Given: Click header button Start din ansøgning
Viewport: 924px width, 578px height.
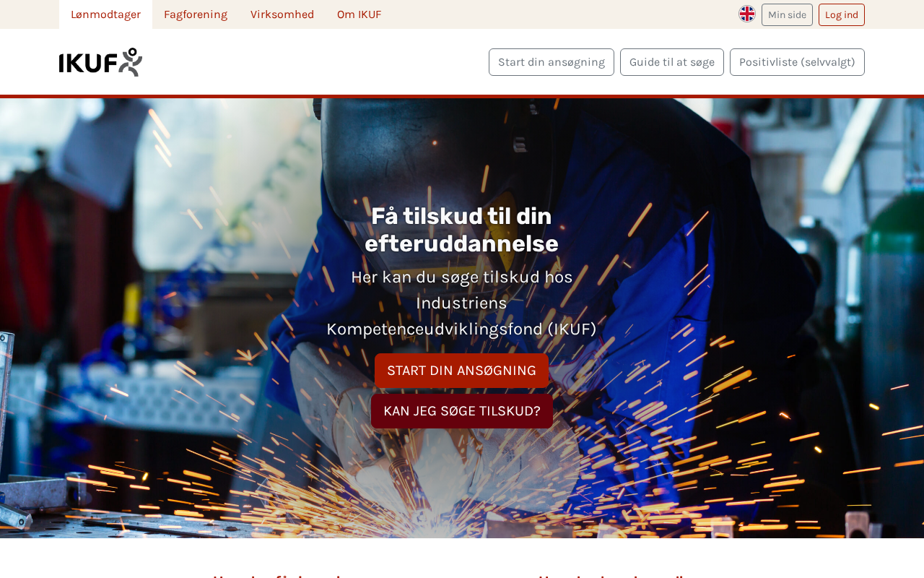Looking at the screenshot, I should click(552, 62).
